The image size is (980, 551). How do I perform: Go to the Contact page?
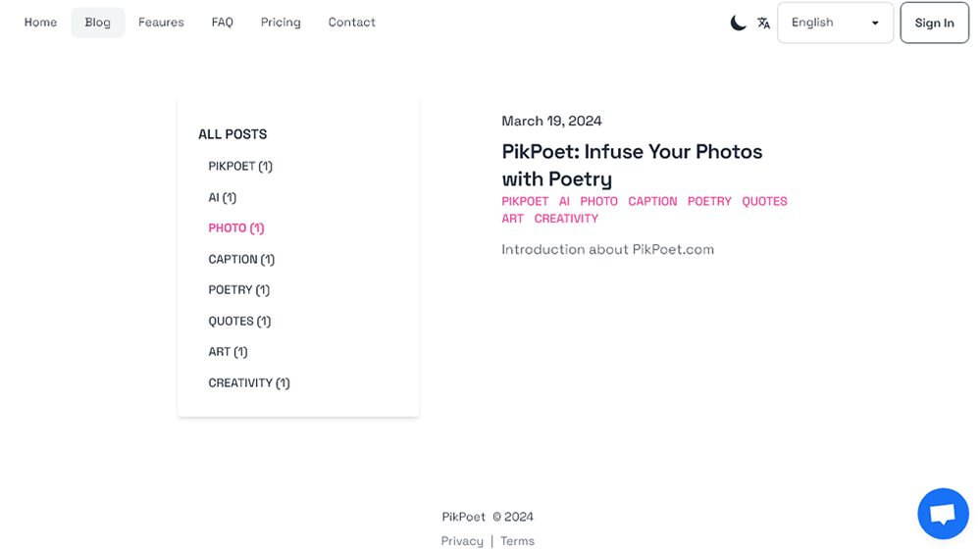click(x=352, y=23)
